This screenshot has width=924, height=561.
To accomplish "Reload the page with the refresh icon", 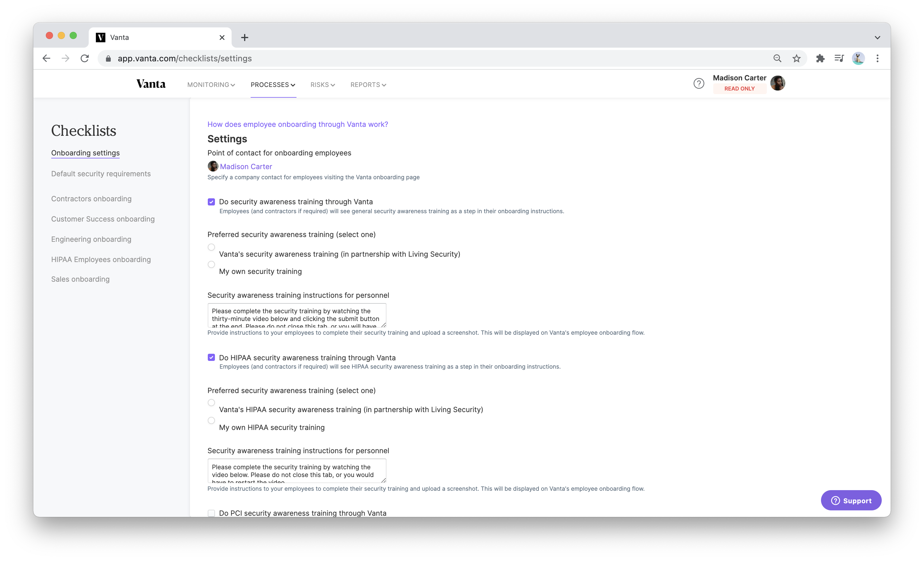I will [85, 58].
